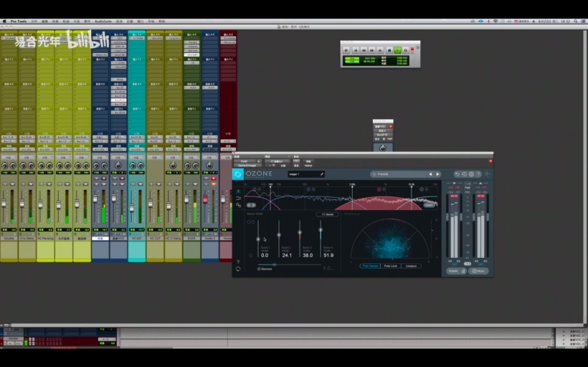Click the Ozone logo icon in plugin
The image size is (588, 367).
pos(238,174)
